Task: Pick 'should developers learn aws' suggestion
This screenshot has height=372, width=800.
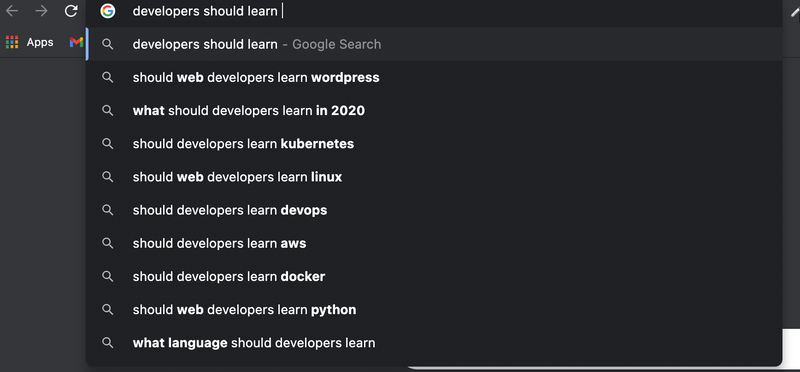Action: (434, 243)
